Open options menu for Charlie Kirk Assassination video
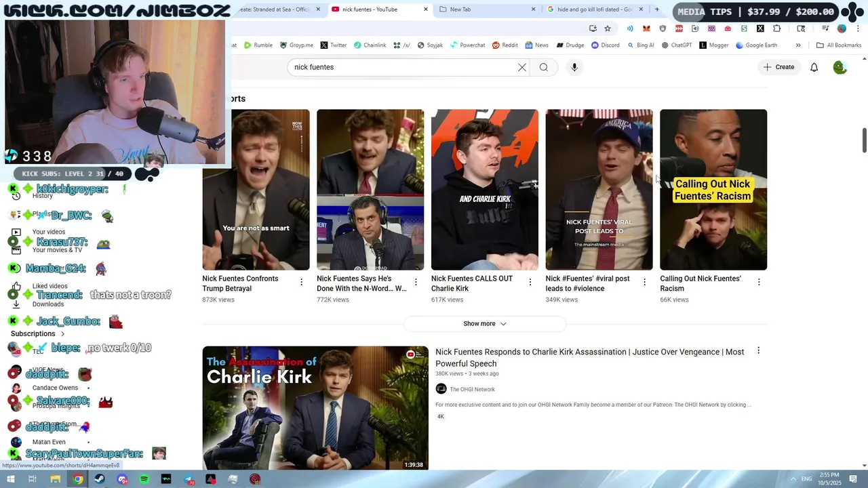868x488 pixels. point(758,350)
